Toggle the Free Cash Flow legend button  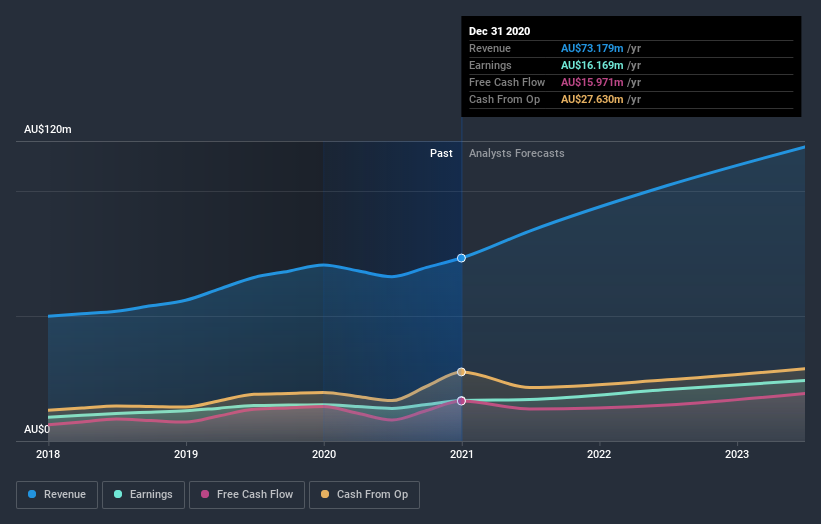pyautogui.click(x=247, y=495)
